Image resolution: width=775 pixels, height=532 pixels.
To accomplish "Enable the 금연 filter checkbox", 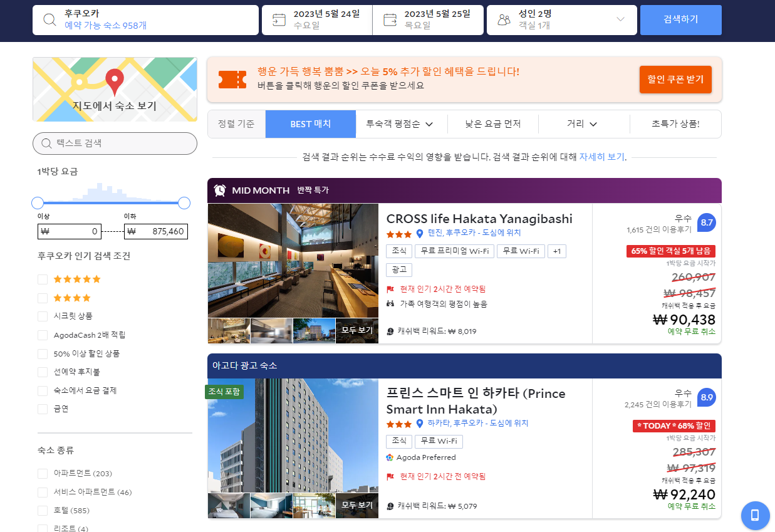I will click(43, 409).
